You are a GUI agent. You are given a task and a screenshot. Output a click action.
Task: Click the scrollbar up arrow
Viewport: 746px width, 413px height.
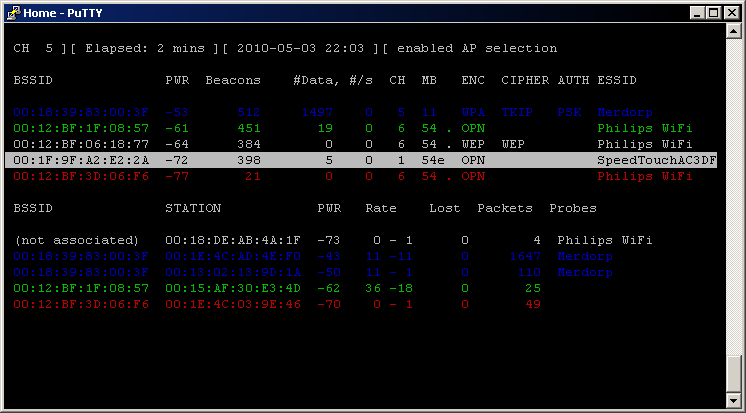(x=733, y=32)
